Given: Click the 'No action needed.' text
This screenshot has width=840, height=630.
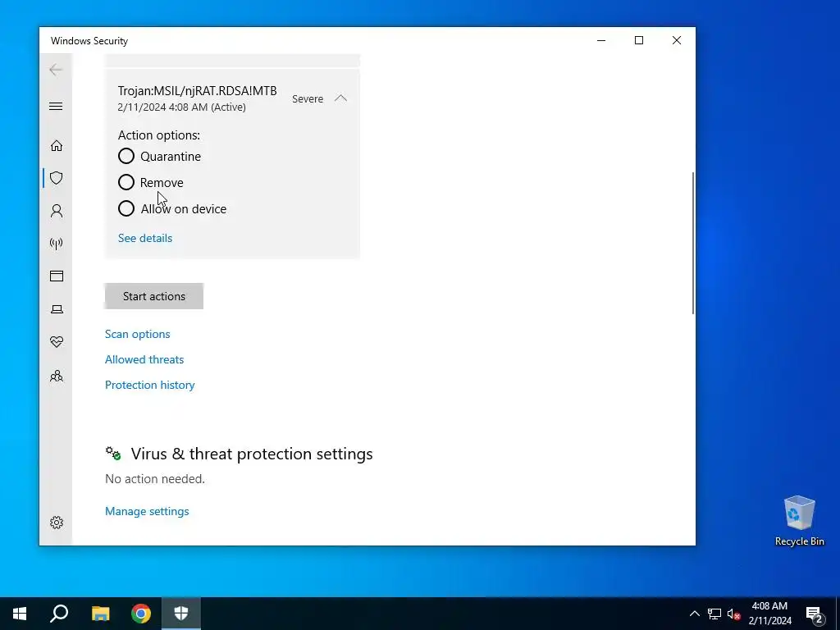Looking at the screenshot, I should (155, 479).
